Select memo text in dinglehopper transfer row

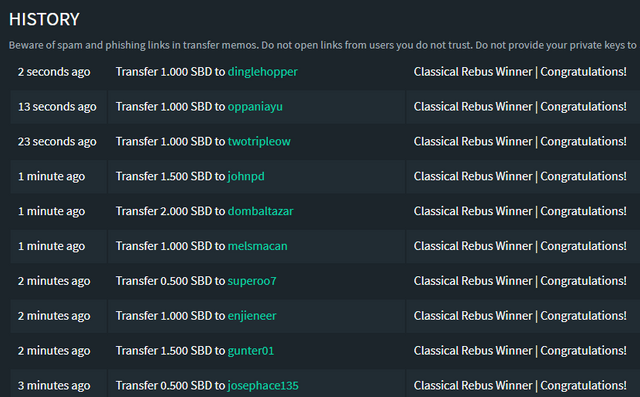(520, 72)
